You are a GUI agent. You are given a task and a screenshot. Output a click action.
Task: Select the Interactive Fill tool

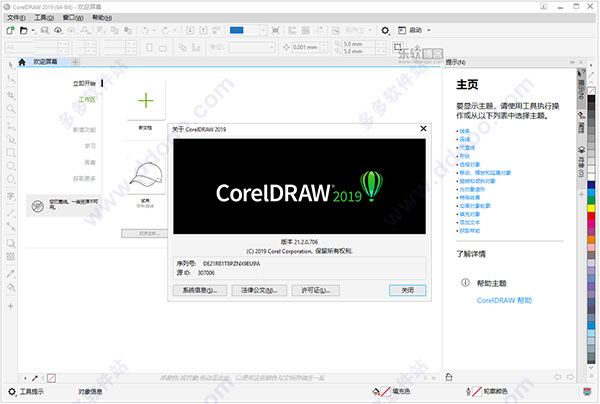[x=11, y=287]
